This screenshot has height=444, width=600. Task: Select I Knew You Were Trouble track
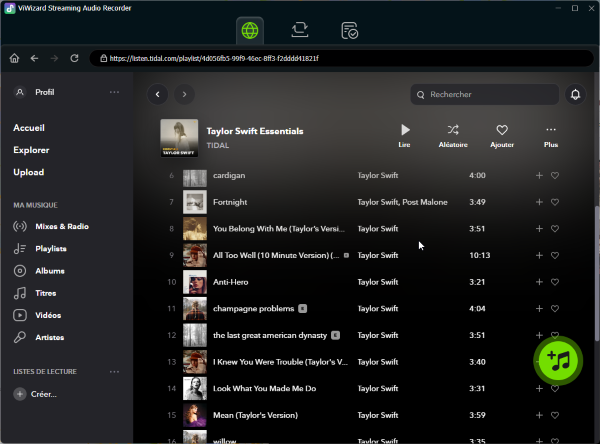point(280,362)
